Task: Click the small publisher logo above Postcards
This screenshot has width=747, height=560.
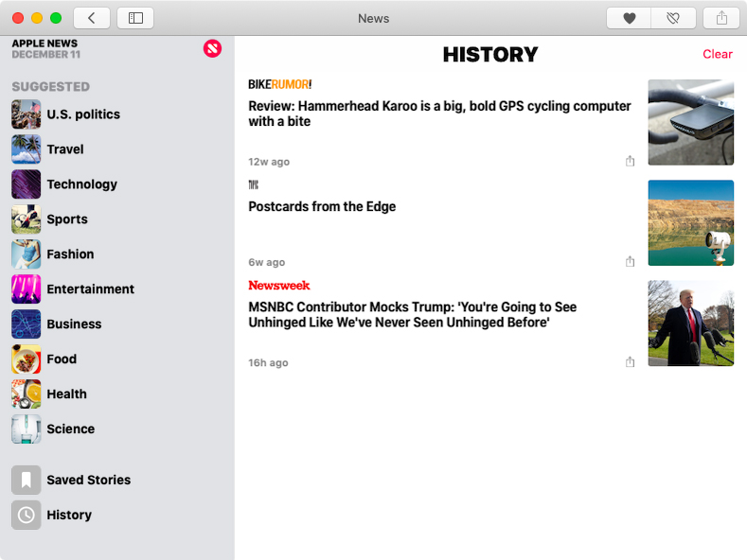Action: click(254, 184)
